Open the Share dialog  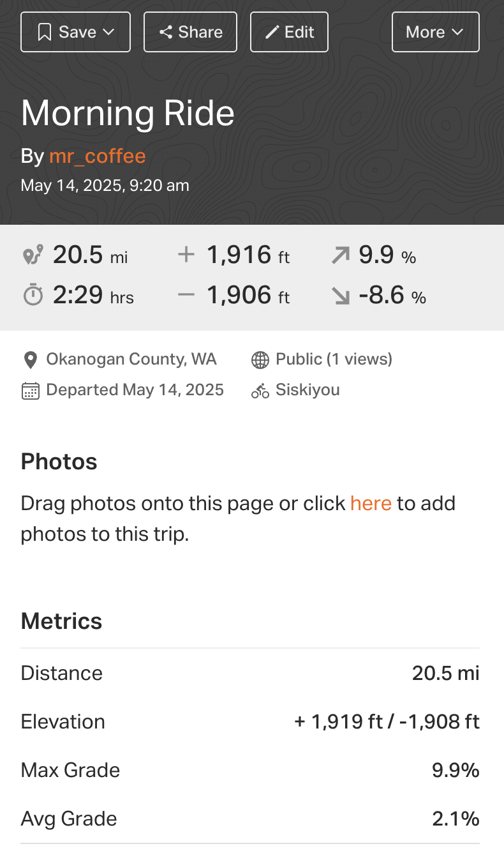(190, 32)
